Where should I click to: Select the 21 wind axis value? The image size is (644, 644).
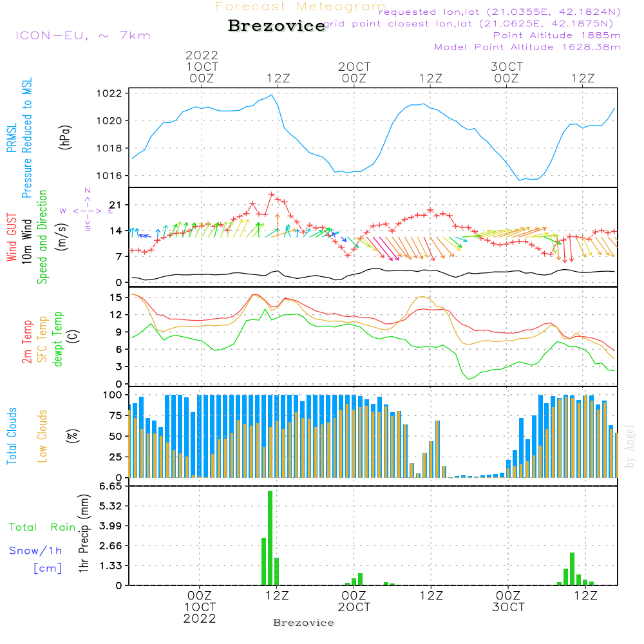[116, 205]
